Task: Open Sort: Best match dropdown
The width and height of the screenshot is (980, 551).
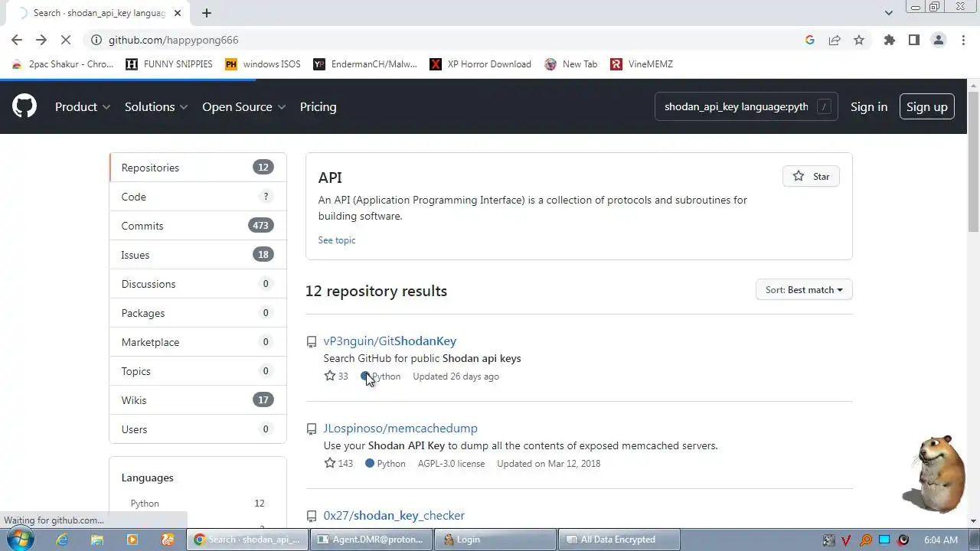Action: click(804, 289)
